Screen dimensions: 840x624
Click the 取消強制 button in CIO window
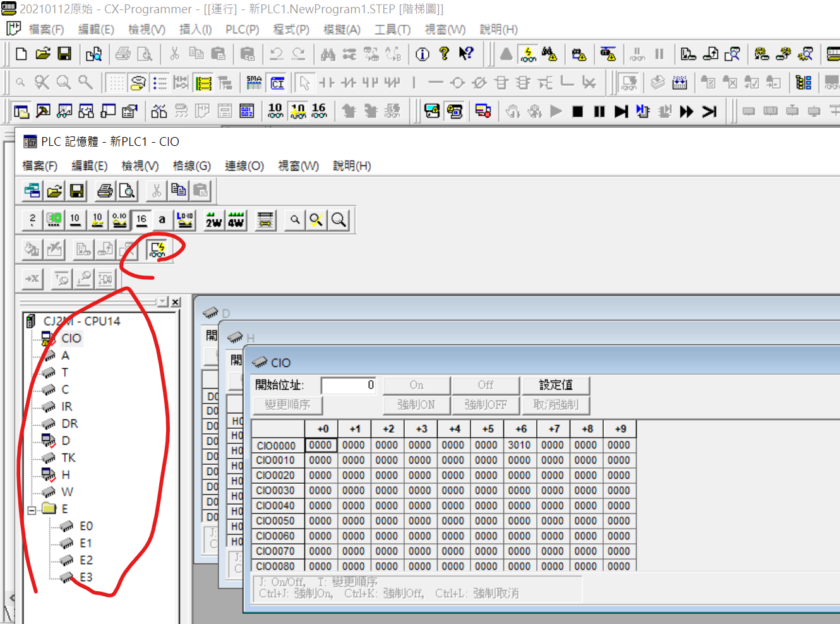click(x=555, y=405)
